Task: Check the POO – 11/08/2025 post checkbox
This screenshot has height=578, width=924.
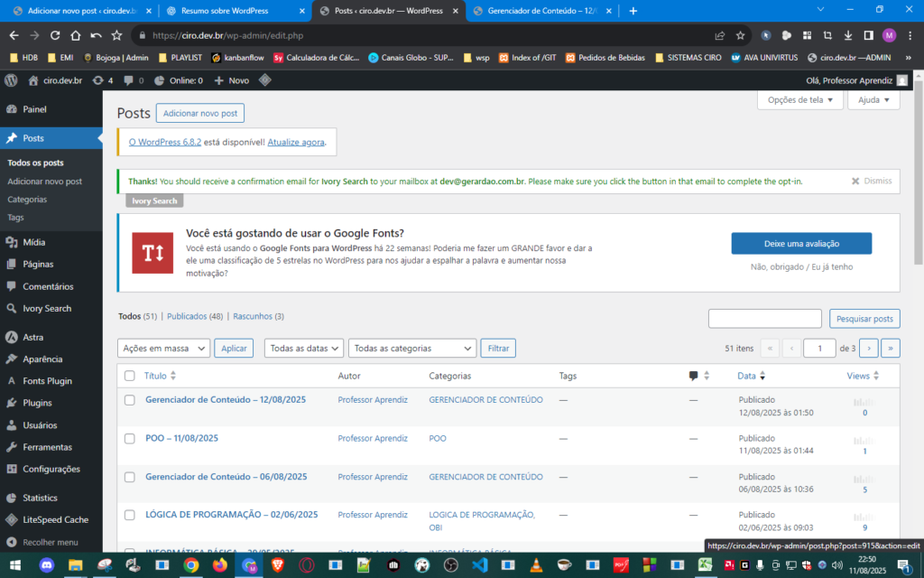Action: point(130,438)
